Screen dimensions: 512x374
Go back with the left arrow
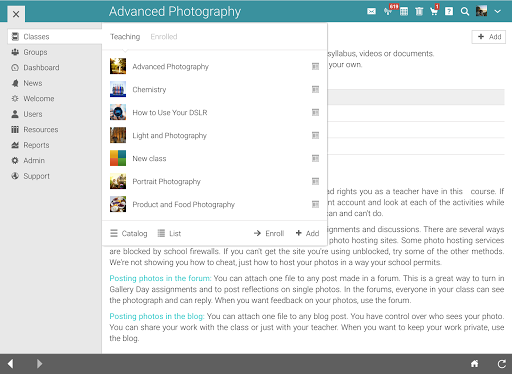pos(10,364)
